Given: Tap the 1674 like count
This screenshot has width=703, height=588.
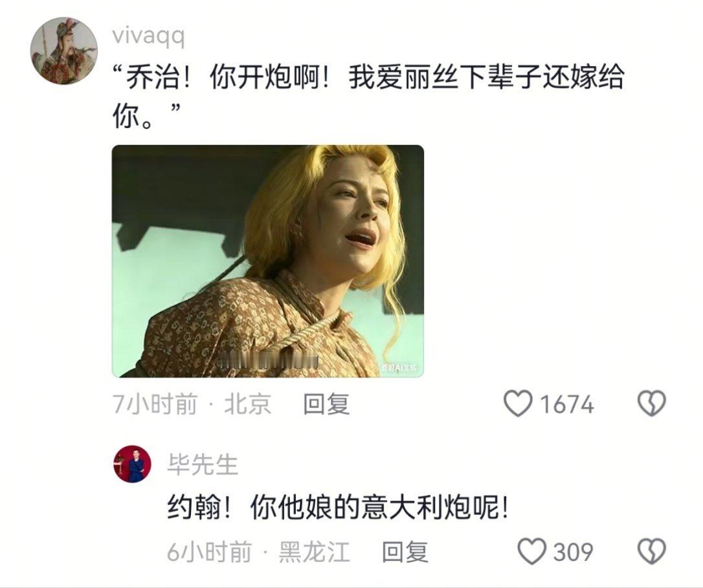Looking at the screenshot, I should 566,404.
